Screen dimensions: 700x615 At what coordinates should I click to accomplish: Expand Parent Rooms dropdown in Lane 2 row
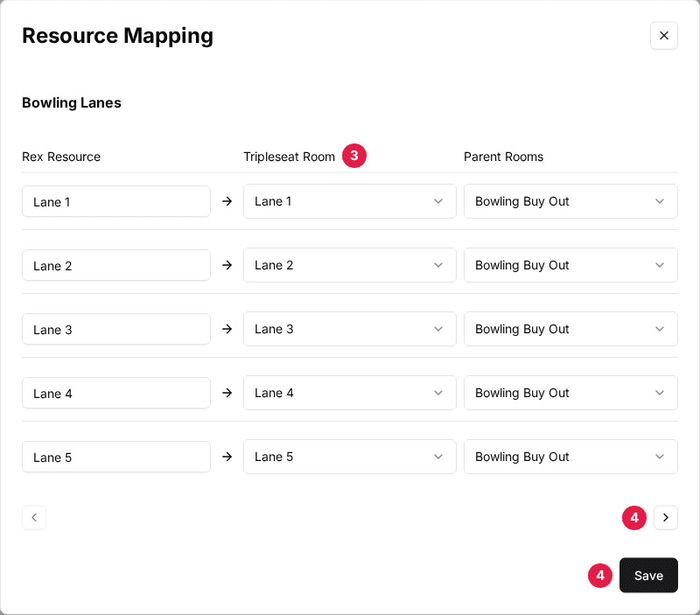click(x=570, y=265)
